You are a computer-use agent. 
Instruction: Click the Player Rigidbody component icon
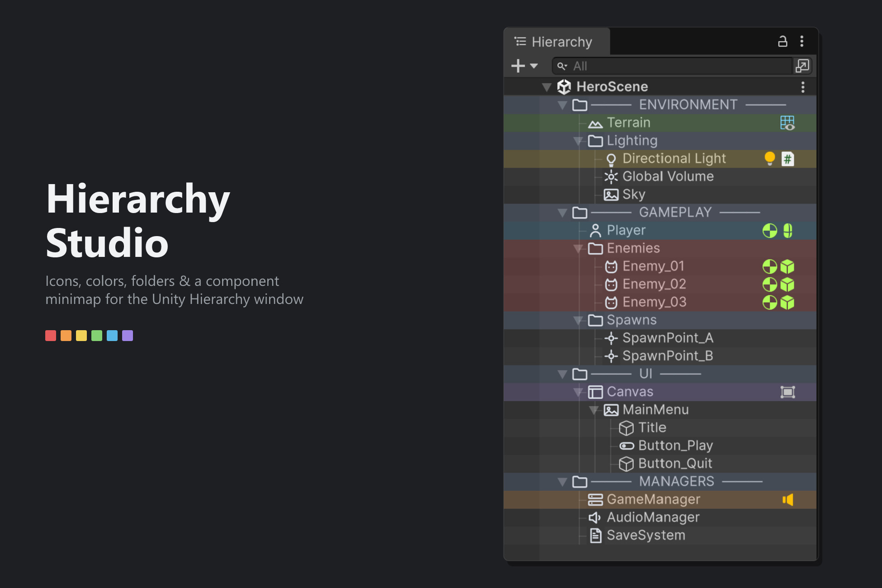point(769,231)
